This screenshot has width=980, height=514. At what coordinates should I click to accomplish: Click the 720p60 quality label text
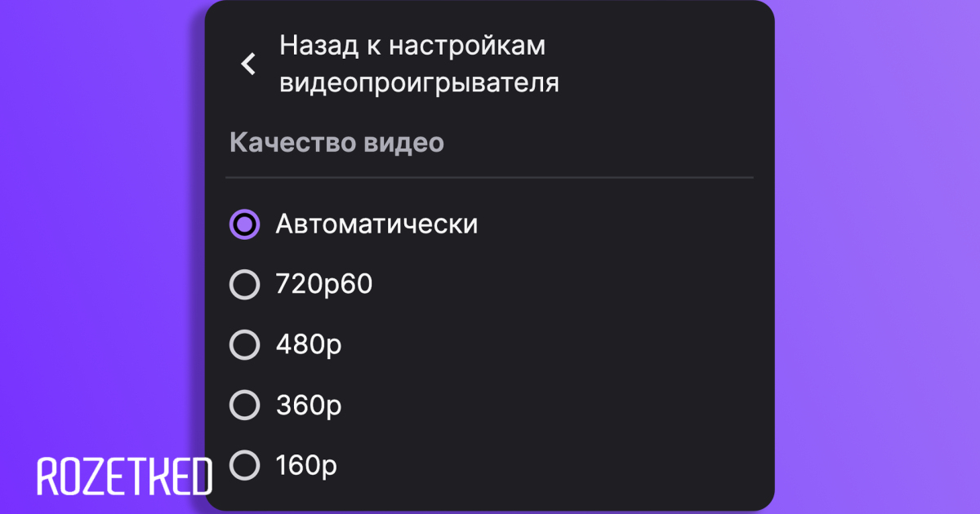coord(323,285)
